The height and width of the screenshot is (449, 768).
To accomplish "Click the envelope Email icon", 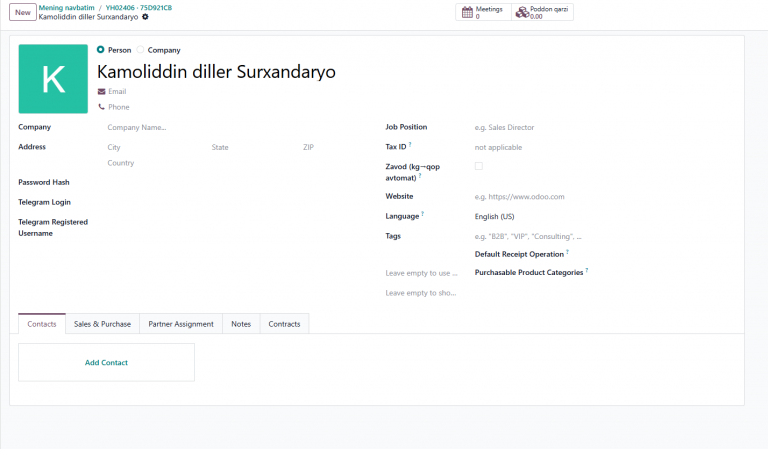I will [x=101, y=92].
